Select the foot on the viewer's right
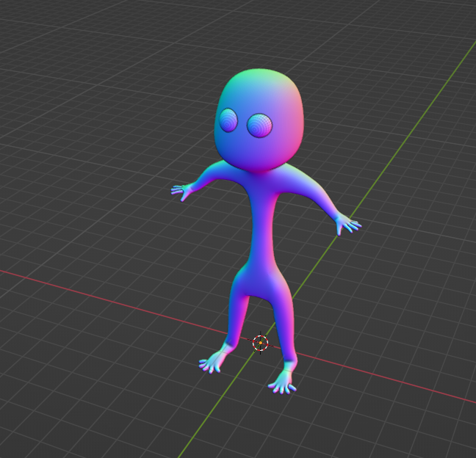 click(x=283, y=380)
